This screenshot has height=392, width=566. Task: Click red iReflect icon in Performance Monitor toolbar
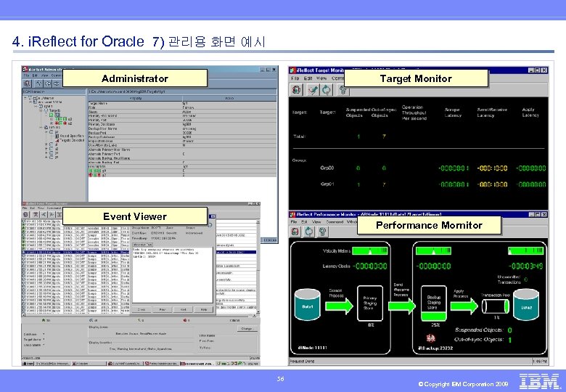(295, 232)
